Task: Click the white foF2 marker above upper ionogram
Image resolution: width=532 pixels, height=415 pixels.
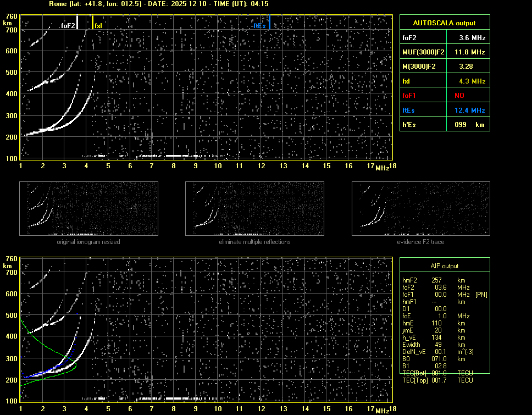Action: 77,23
